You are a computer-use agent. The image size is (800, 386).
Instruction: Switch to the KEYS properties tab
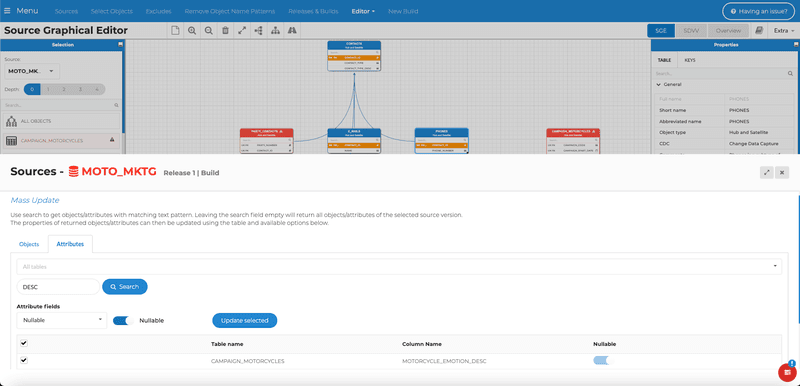(x=690, y=60)
